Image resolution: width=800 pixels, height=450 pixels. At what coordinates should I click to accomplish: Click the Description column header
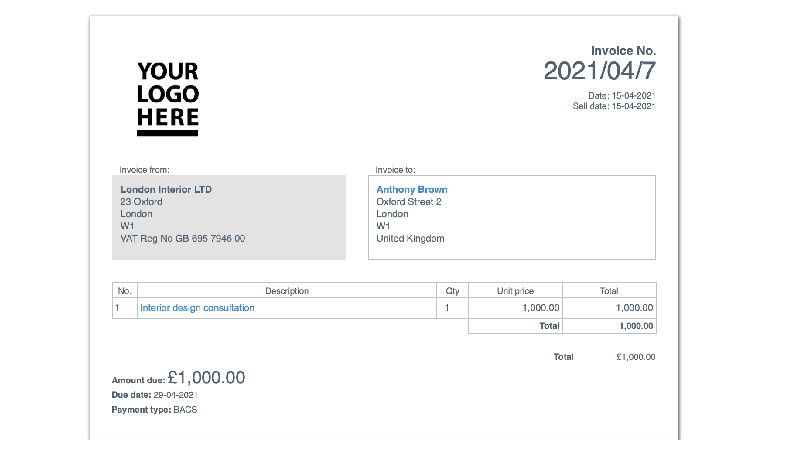click(x=287, y=291)
